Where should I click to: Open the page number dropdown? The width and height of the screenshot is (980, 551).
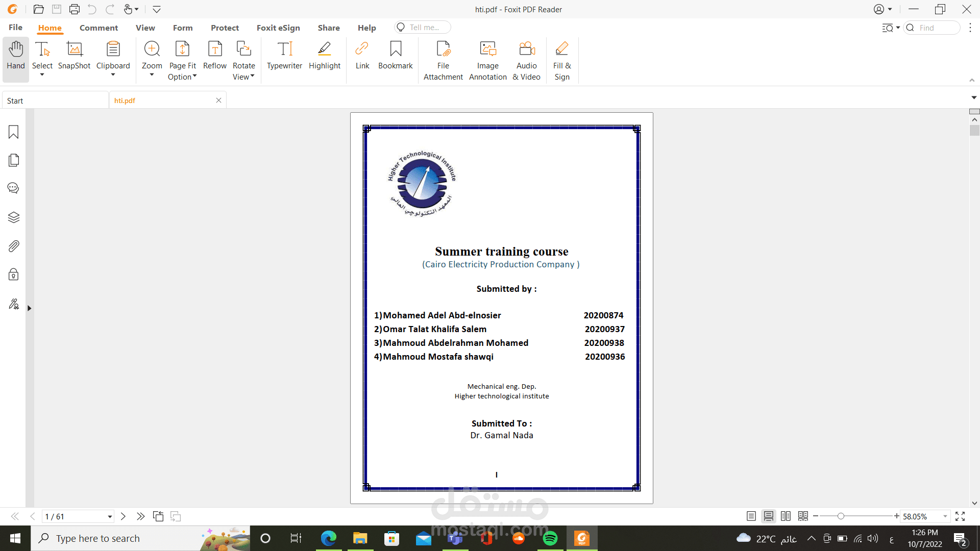click(110, 517)
